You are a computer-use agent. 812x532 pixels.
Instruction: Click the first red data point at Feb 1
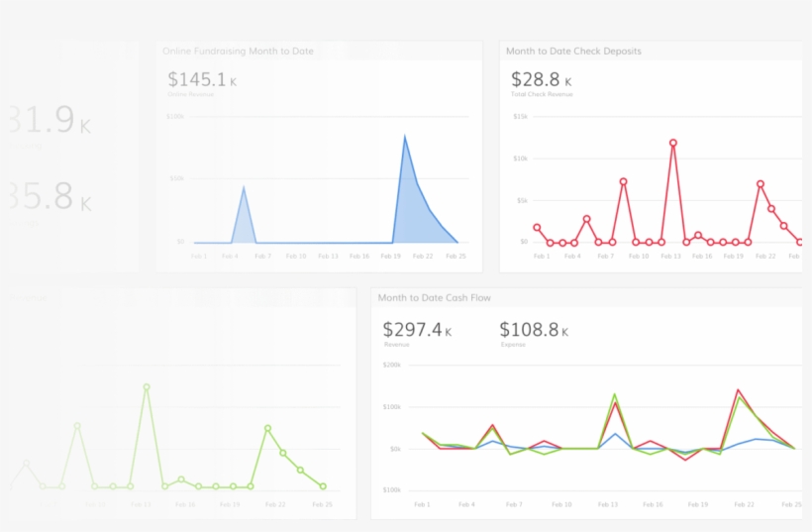(x=537, y=228)
